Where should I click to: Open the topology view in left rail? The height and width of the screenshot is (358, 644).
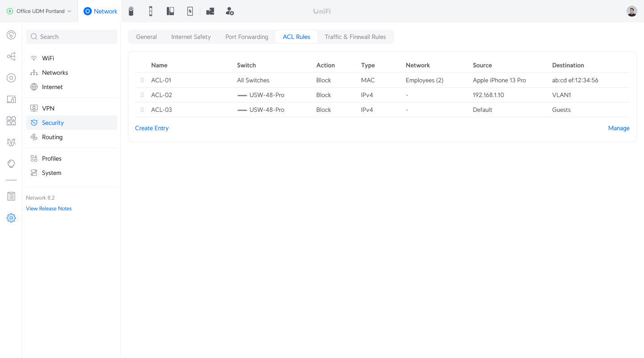[x=11, y=56]
